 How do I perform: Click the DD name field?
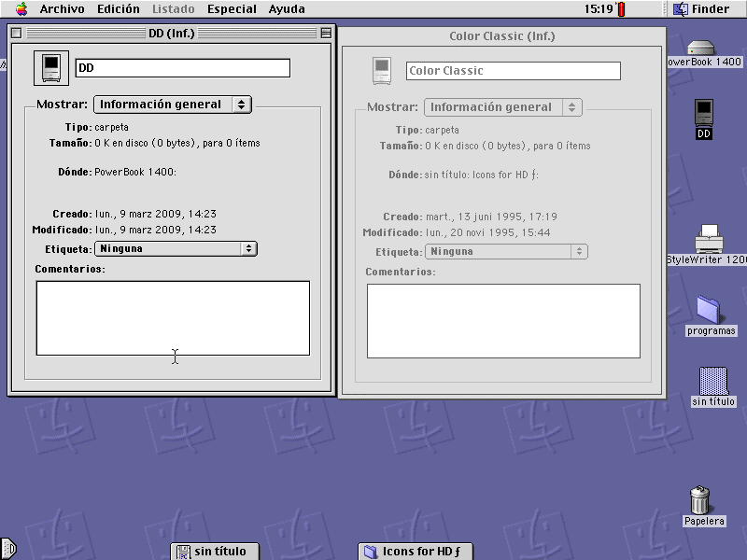[x=183, y=67]
